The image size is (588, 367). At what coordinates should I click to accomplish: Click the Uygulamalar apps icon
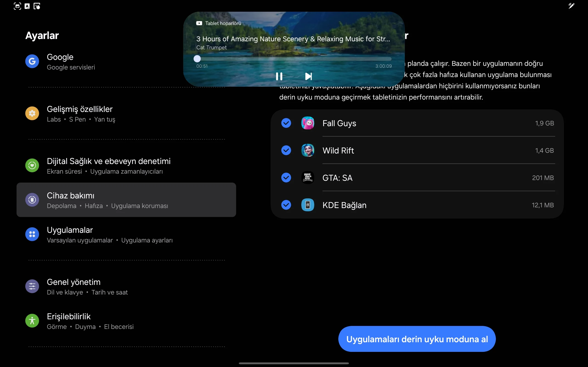[32, 234]
